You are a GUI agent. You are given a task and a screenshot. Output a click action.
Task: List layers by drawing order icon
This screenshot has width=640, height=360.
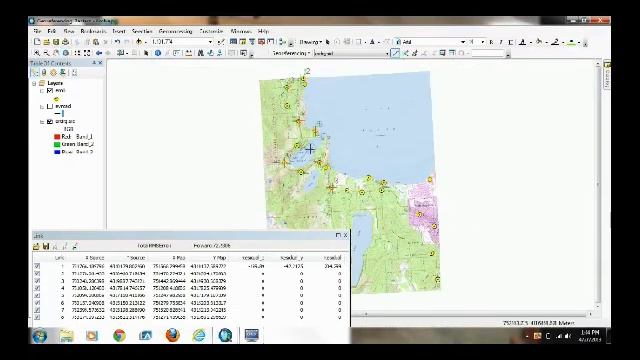click(x=35, y=73)
